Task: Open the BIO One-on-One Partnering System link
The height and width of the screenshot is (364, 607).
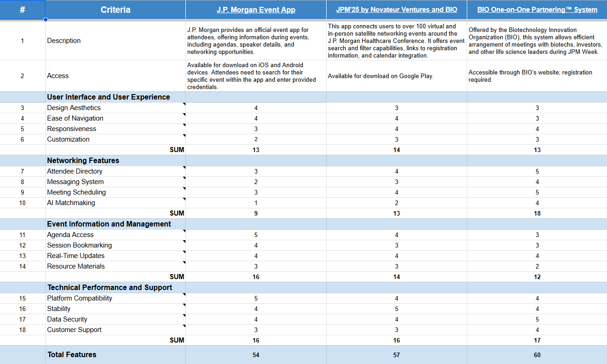Action: tap(537, 10)
